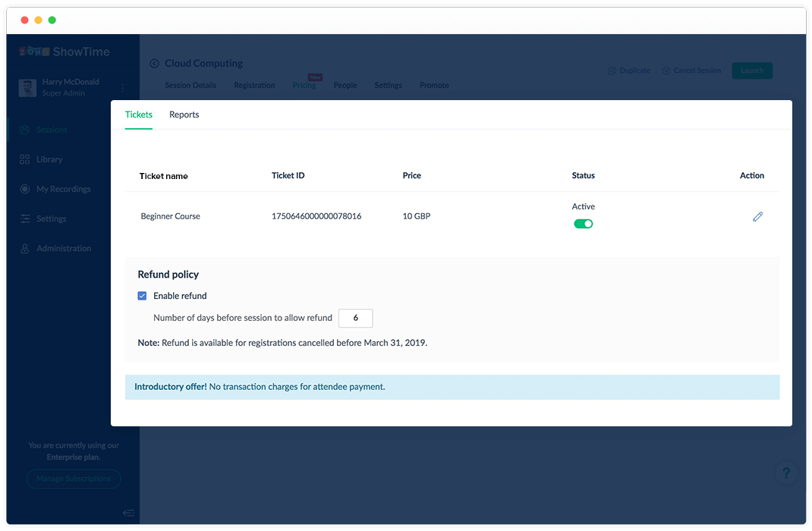Edit the Beginner Course ticket with pencil icon
This screenshot has height=531, width=812.
pos(757,217)
